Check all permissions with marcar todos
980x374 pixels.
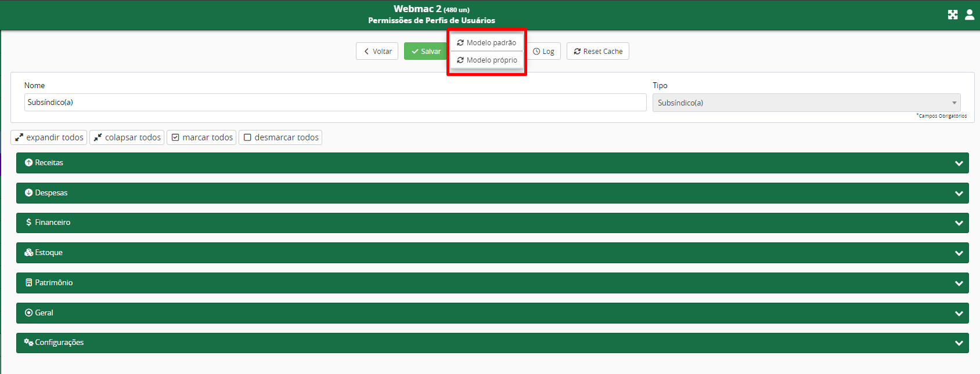click(201, 137)
